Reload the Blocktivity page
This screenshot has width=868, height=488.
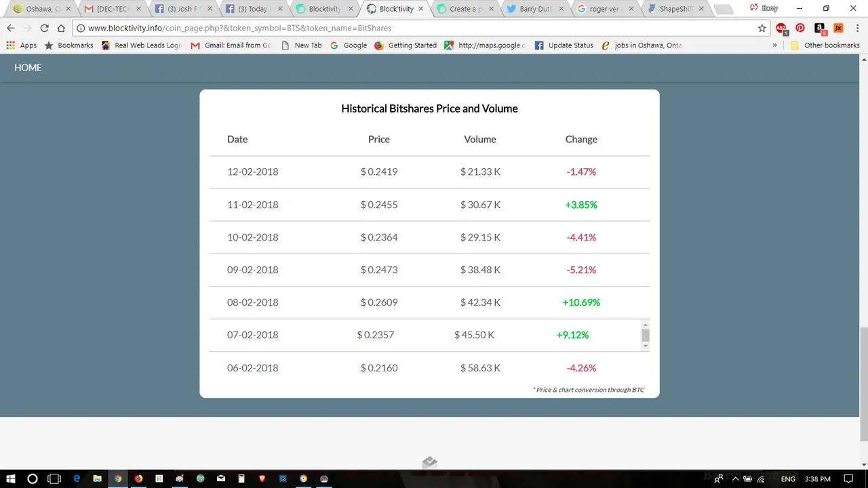(x=44, y=28)
